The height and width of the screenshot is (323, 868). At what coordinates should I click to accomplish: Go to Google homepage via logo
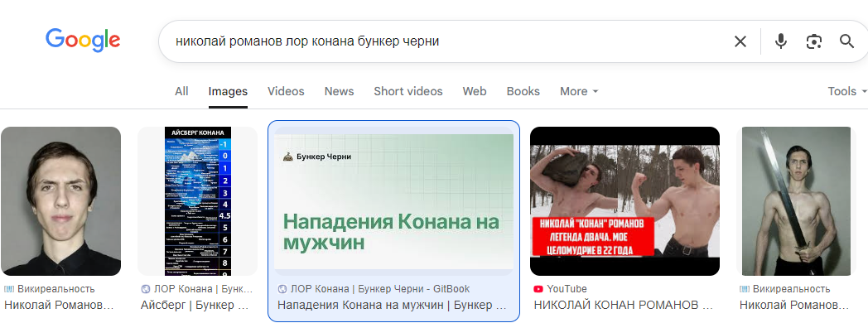click(x=83, y=40)
